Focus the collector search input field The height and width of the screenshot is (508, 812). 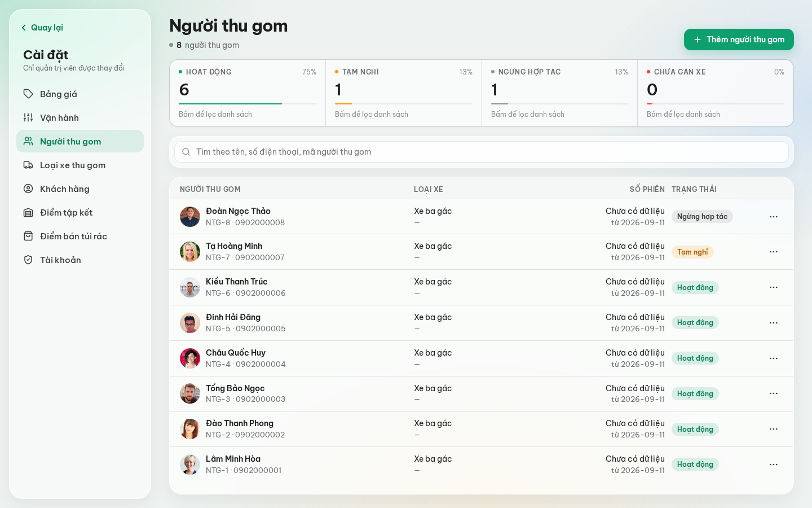(482, 152)
